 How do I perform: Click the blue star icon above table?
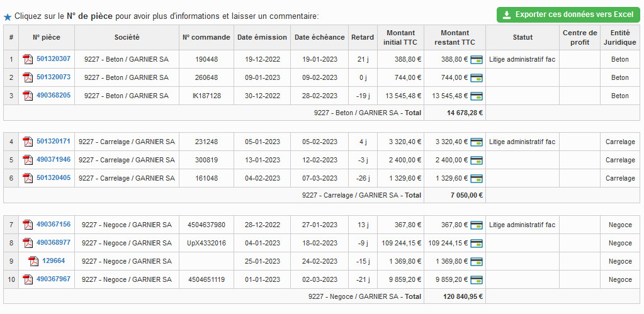8,16
